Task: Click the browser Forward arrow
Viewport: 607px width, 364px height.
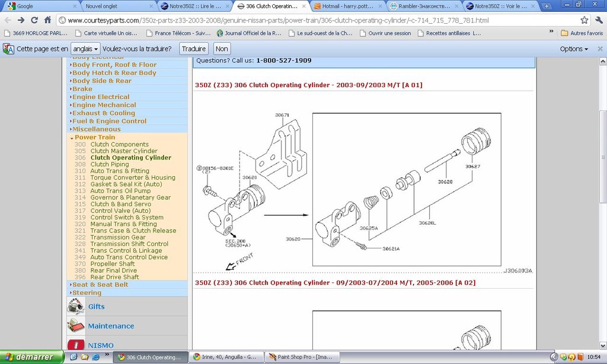Action: (x=21, y=20)
